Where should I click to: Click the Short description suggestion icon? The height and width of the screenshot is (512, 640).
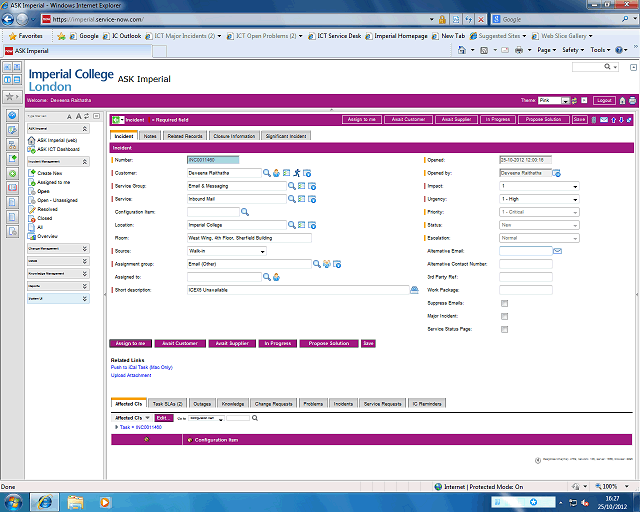pyautogui.click(x=414, y=290)
